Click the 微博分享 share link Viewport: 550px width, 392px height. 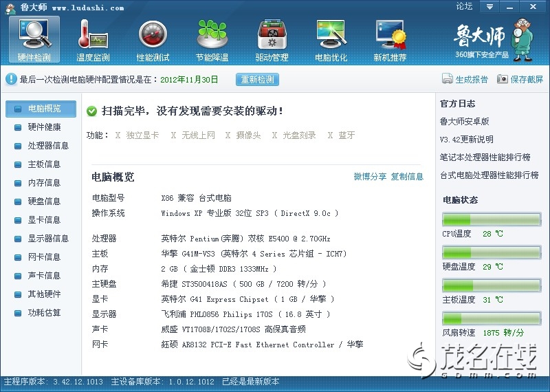[370, 177]
